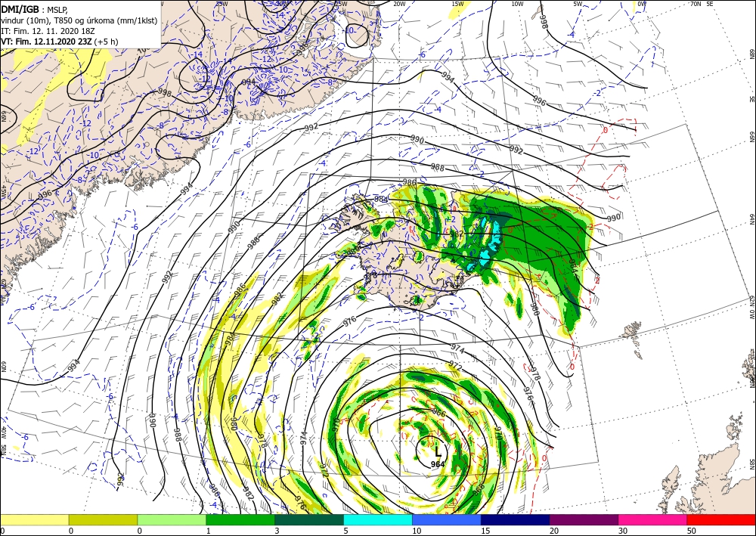The image size is (756, 536).
Task: Click the legend value '1' below the colorbar
Action: coord(209,531)
